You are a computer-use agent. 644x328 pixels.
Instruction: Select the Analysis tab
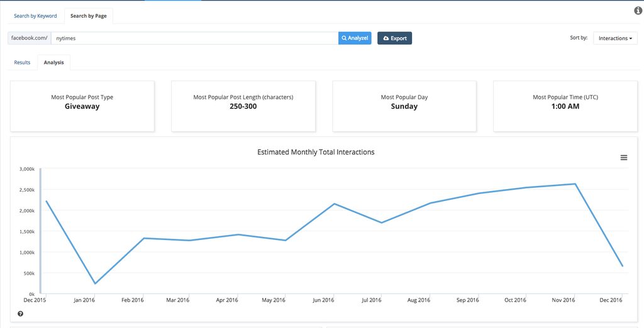tap(53, 62)
